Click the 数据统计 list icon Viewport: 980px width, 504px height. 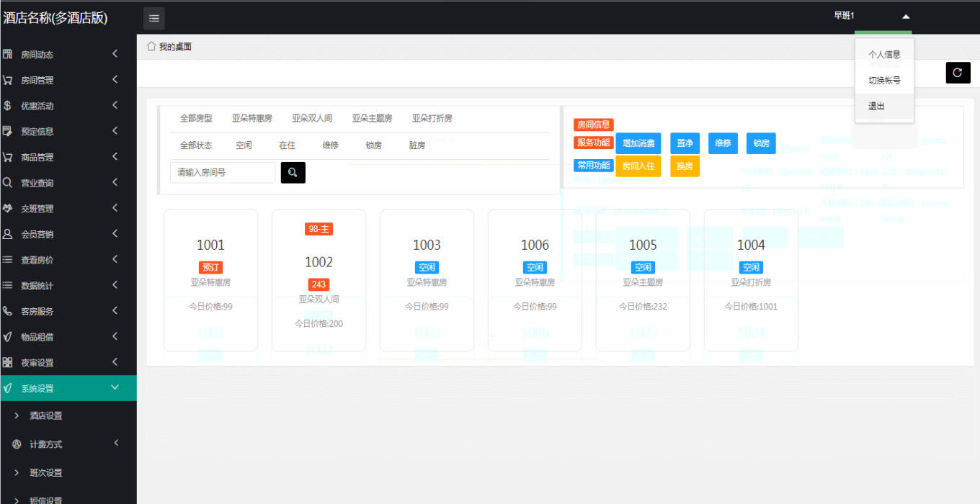[x=7, y=285]
